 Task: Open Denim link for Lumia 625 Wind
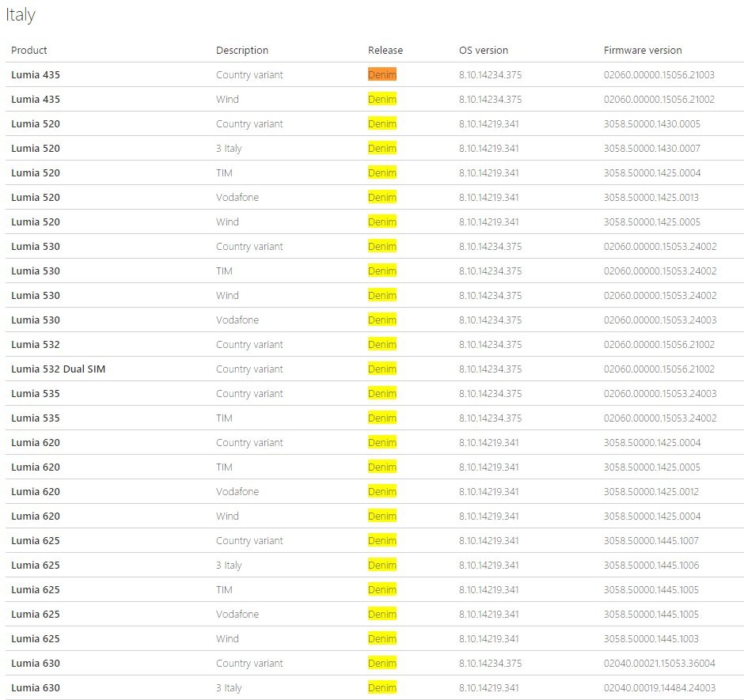tap(382, 639)
